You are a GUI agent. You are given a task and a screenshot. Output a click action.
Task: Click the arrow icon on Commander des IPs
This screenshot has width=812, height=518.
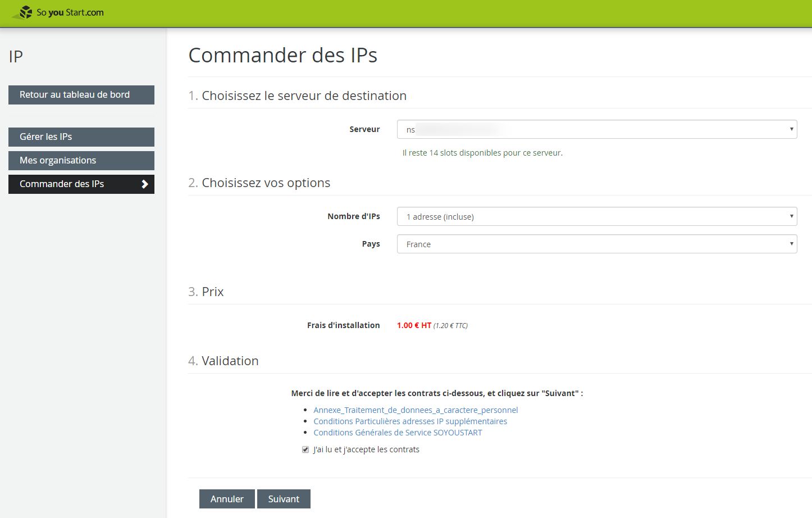point(145,184)
